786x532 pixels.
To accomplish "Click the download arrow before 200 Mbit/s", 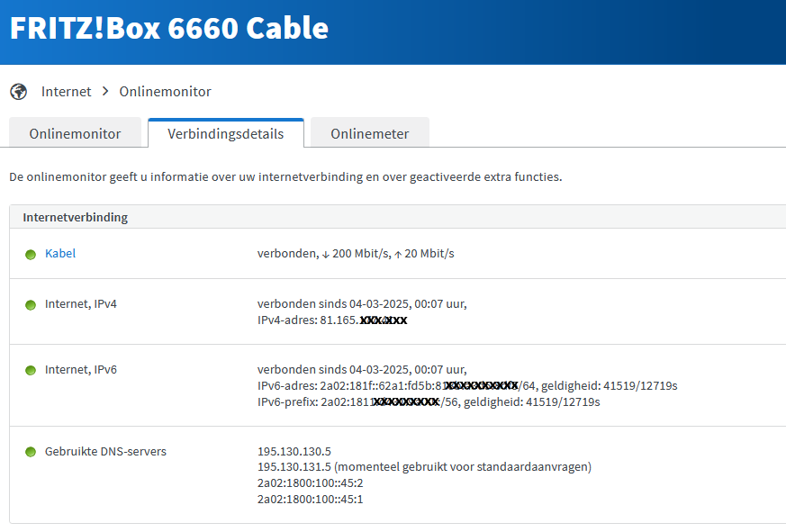I will [x=326, y=255].
